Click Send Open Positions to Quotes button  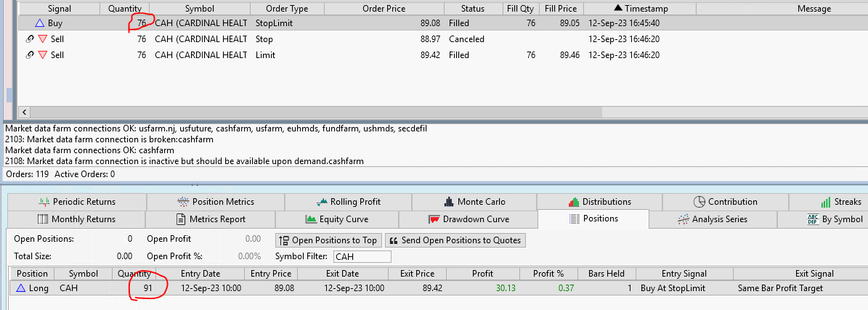pyautogui.click(x=454, y=240)
